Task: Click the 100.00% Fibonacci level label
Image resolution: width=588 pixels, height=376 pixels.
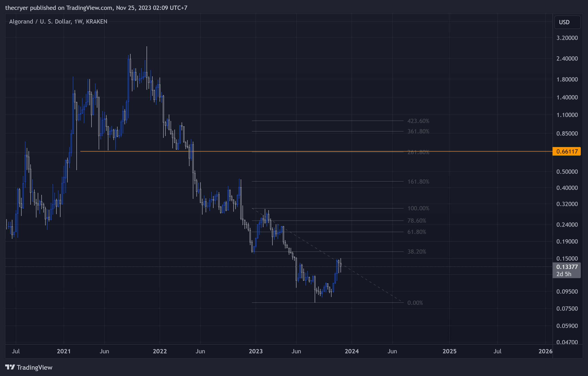Action: tap(418, 208)
